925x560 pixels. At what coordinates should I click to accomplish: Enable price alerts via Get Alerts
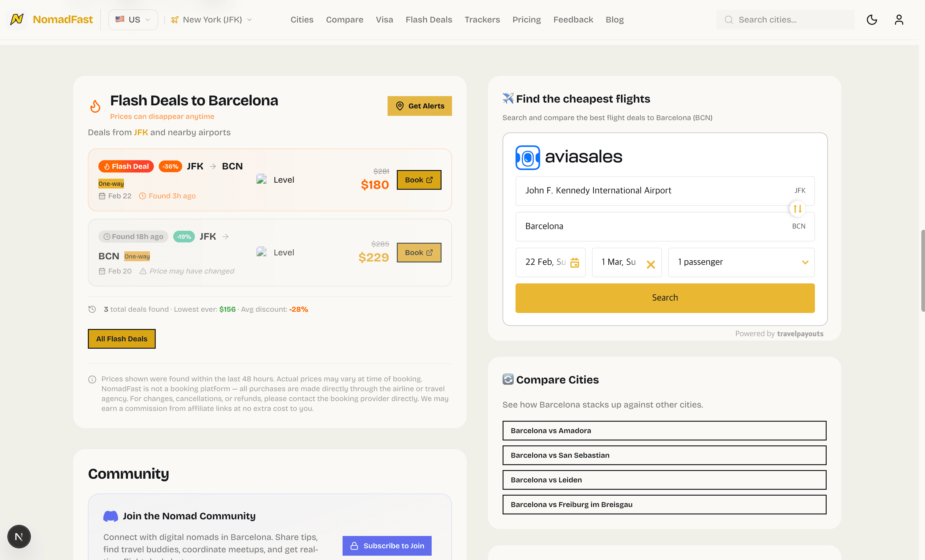(419, 106)
